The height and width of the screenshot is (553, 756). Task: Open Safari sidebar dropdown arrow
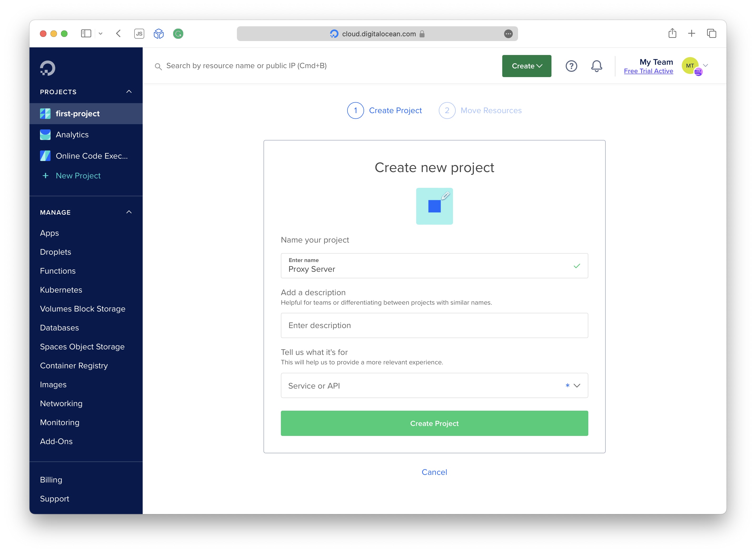click(x=101, y=33)
